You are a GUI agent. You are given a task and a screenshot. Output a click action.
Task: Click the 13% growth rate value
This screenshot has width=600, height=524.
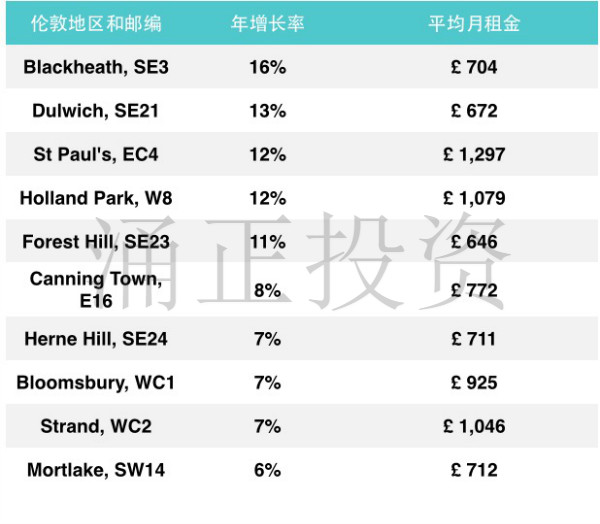[268, 111]
